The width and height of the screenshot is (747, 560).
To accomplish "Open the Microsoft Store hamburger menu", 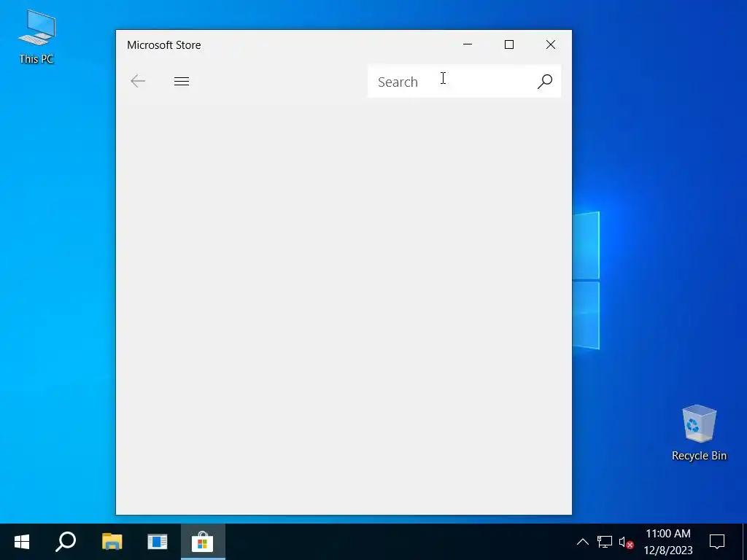I will click(x=182, y=82).
